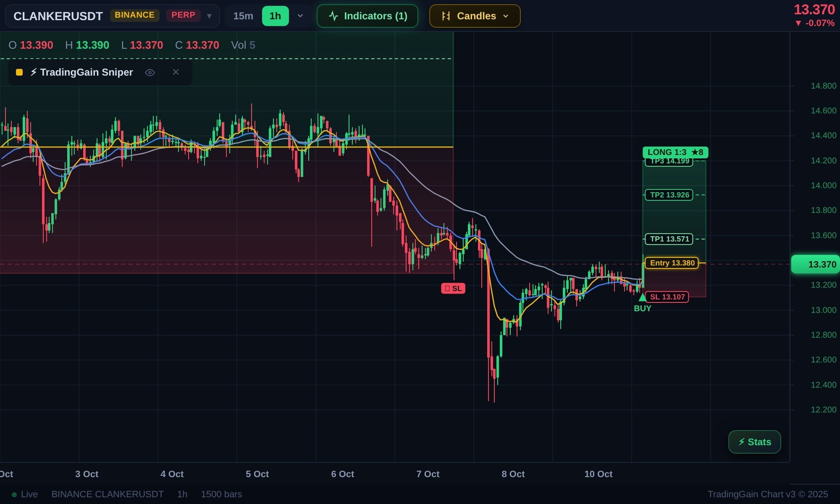Click the SL 13.107 stop-loss label
The image size is (840, 504).
tap(667, 297)
